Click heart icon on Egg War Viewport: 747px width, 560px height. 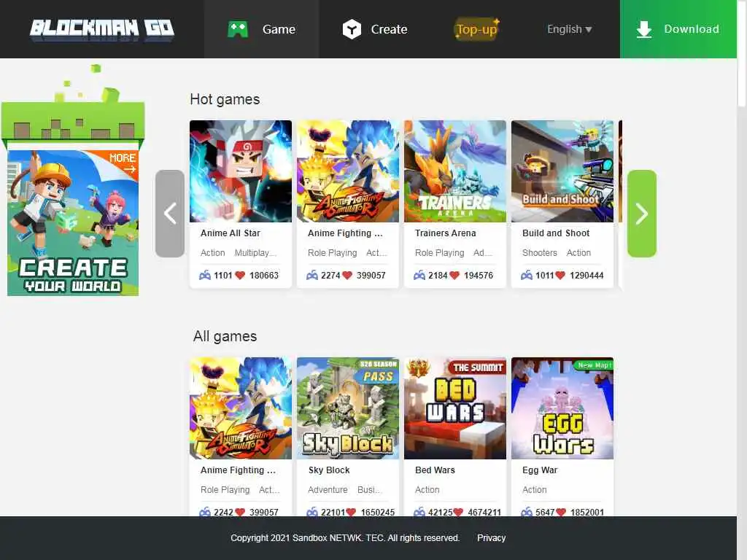point(561,513)
